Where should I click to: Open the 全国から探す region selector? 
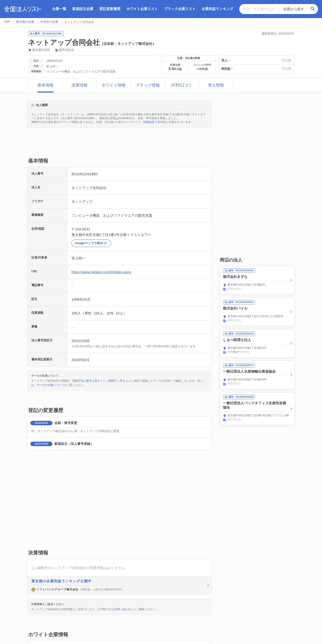(294, 9)
